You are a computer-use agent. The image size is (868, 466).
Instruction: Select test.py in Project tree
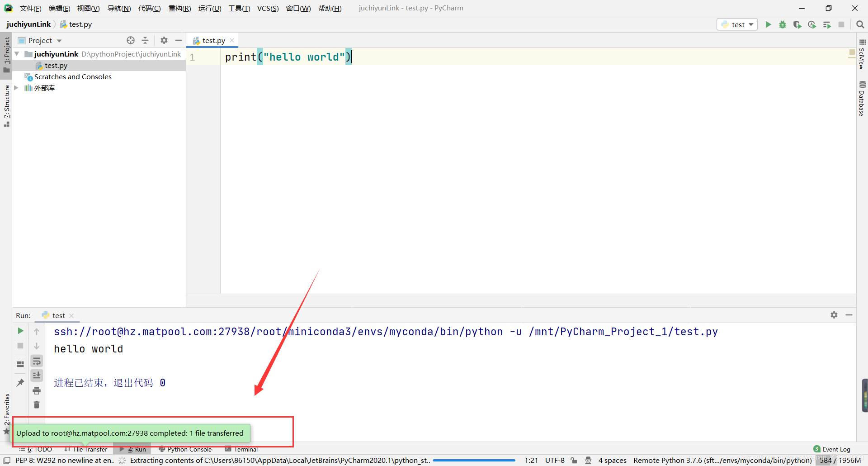pos(56,65)
